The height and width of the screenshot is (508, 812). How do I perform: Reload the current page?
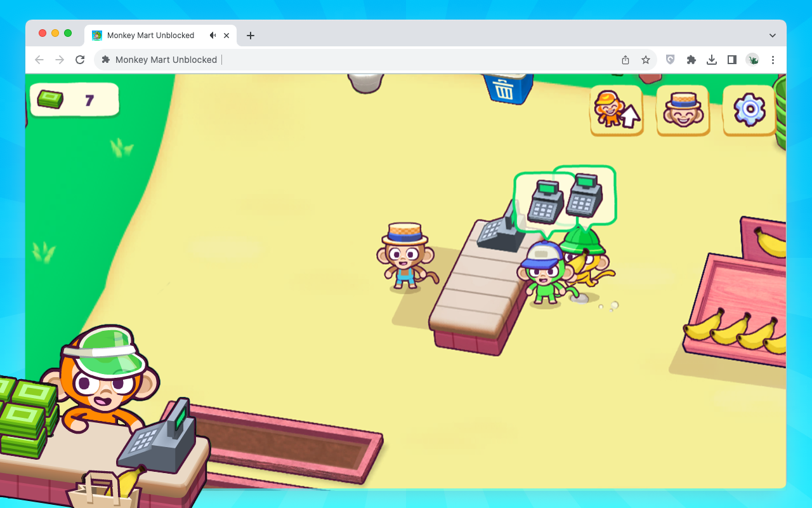(x=80, y=60)
